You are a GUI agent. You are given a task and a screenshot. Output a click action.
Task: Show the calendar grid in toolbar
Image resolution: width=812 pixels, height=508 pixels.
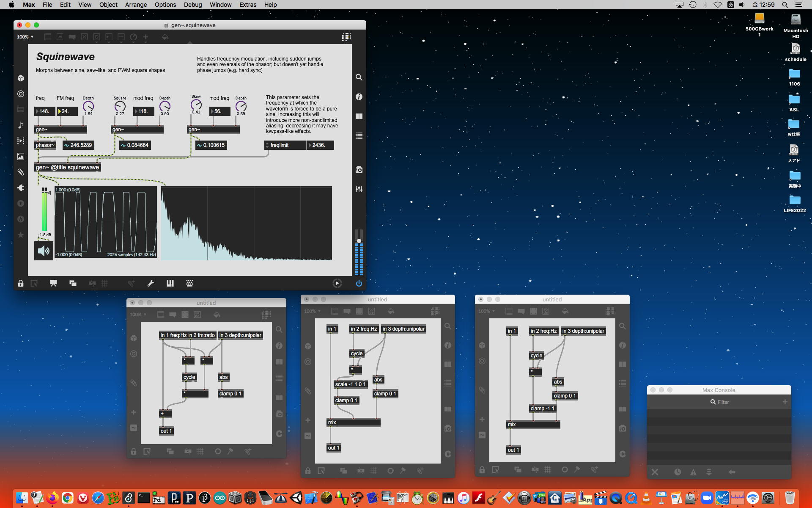(346, 37)
